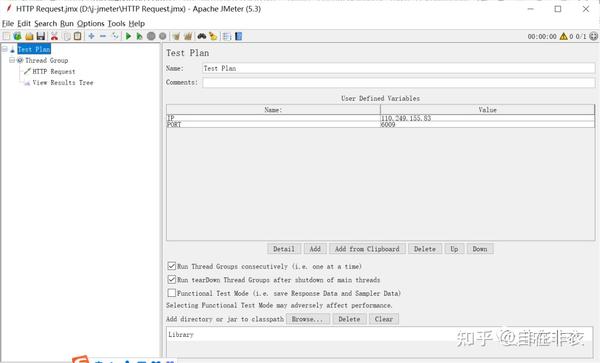The width and height of the screenshot is (600, 363).
Task: Click the Library list header
Action: point(380,334)
